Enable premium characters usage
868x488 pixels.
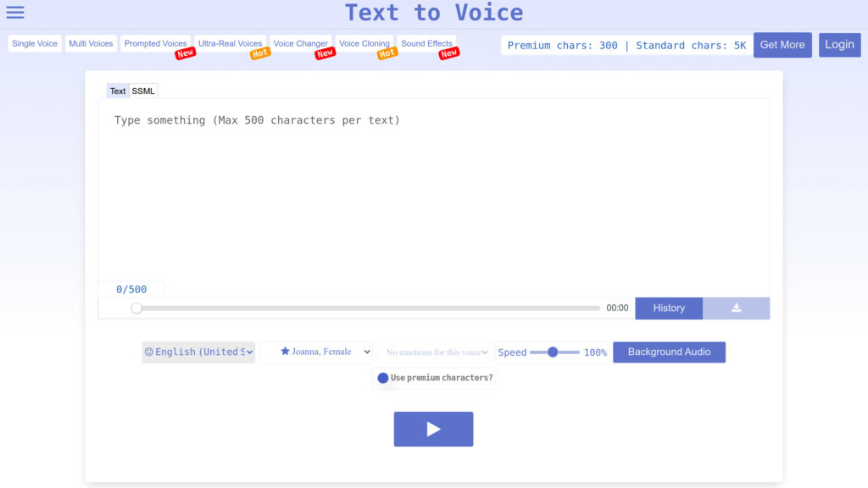[x=383, y=378]
